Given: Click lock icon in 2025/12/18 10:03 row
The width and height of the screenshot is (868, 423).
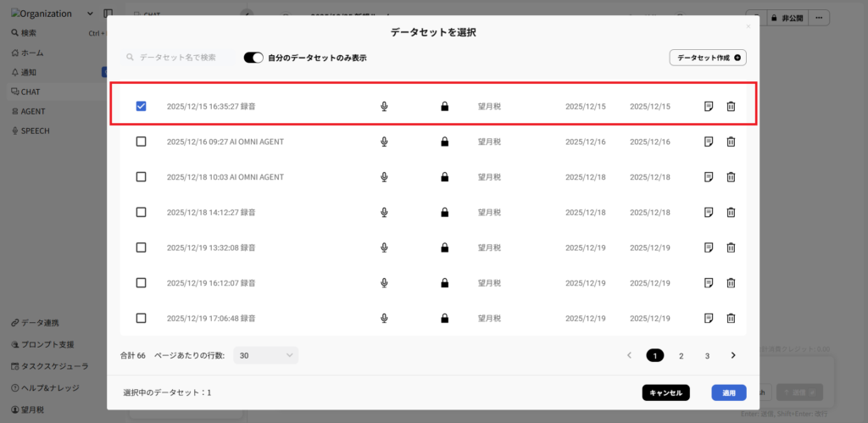Looking at the screenshot, I should (444, 177).
